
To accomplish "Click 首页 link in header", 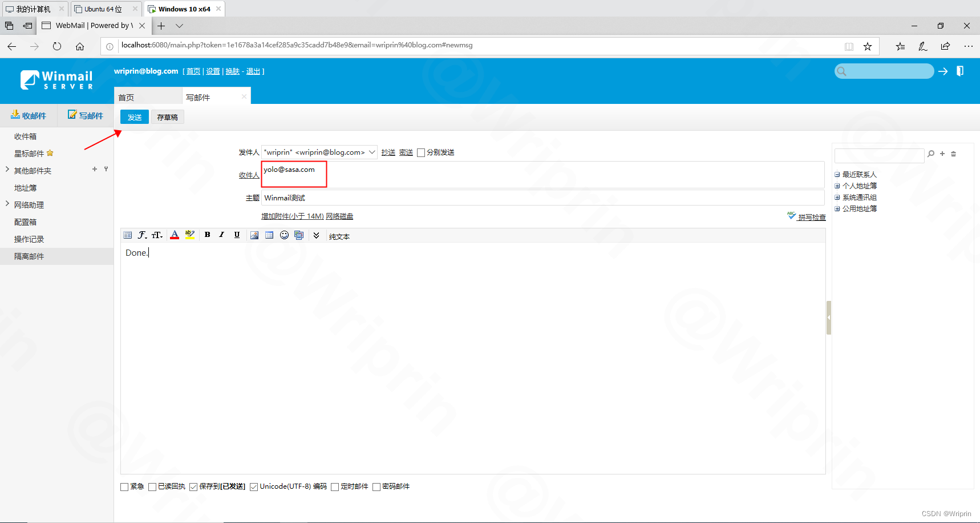I will (193, 71).
